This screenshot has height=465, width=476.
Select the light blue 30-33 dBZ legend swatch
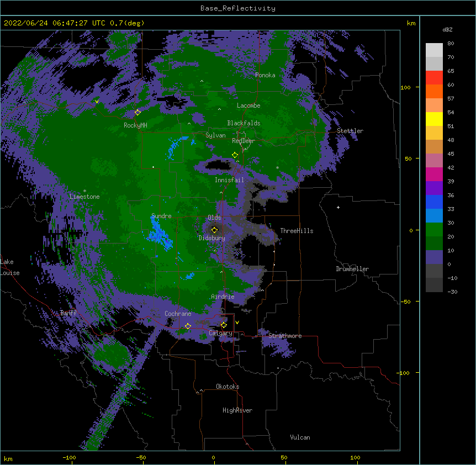(434, 215)
